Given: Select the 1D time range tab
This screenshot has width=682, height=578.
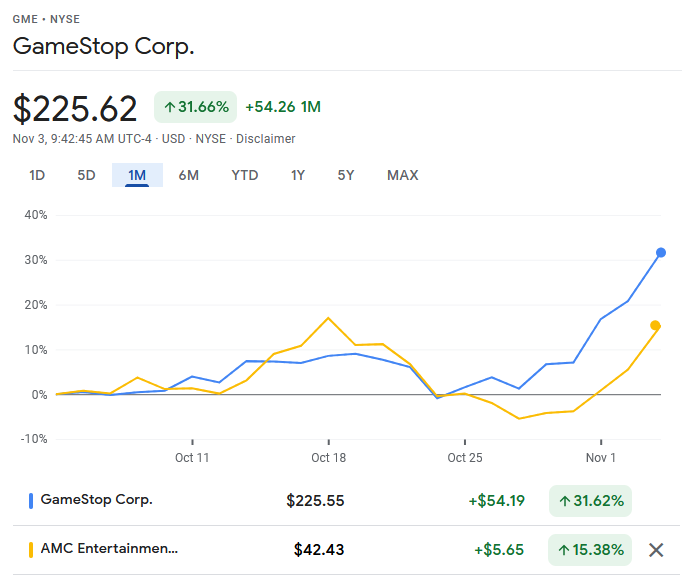Looking at the screenshot, I should (37, 175).
